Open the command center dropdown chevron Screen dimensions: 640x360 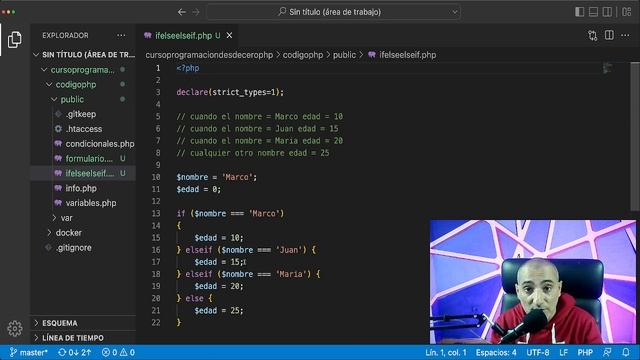coord(455,12)
